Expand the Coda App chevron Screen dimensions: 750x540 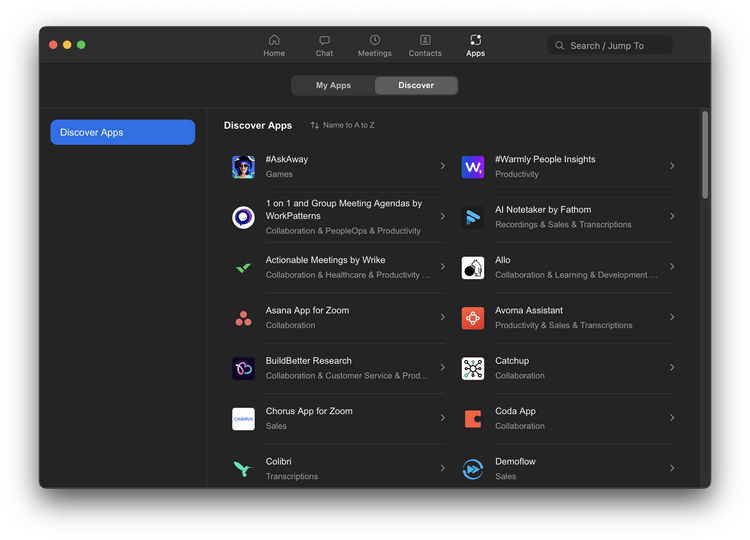(672, 418)
